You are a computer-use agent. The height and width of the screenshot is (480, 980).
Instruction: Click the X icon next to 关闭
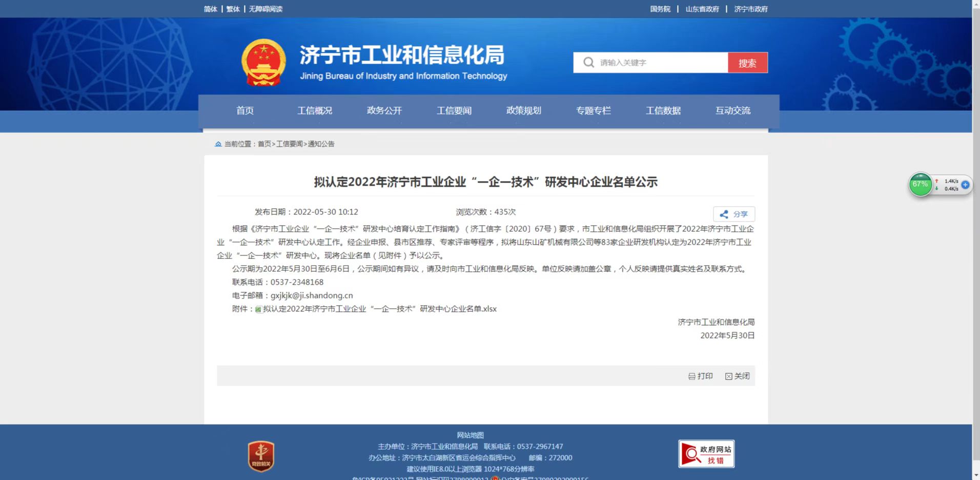coord(729,376)
